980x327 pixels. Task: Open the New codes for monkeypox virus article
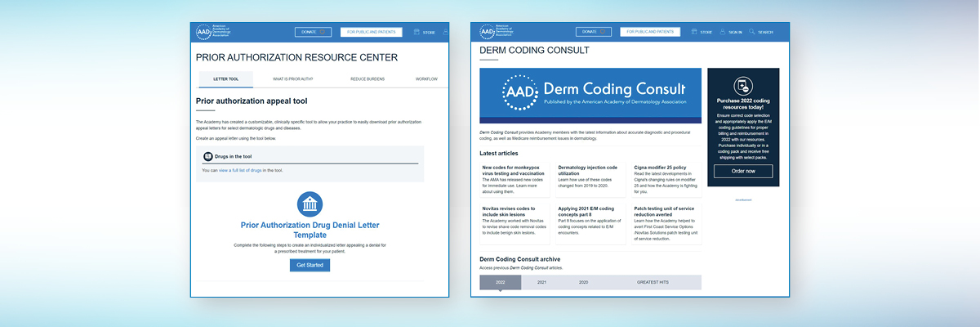pyautogui.click(x=512, y=170)
